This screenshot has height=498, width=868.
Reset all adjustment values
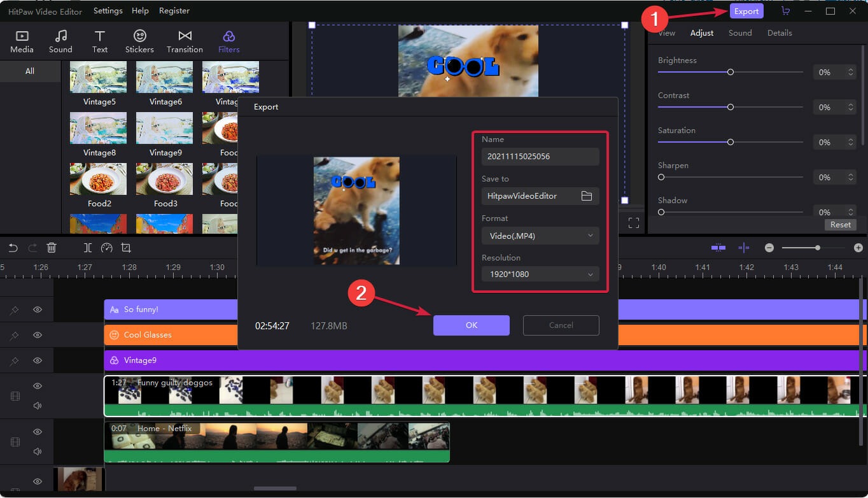pyautogui.click(x=840, y=224)
